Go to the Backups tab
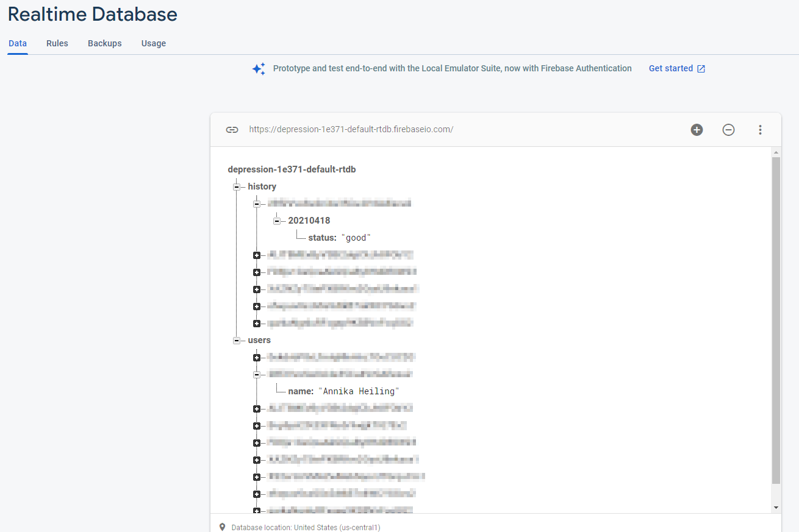 pos(105,43)
